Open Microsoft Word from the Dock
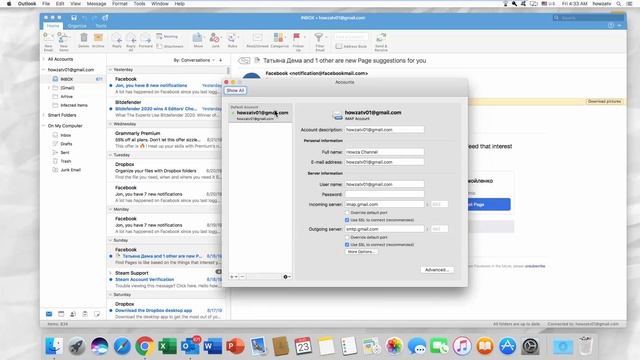Screen dimensions: 640x360 pos(213,346)
